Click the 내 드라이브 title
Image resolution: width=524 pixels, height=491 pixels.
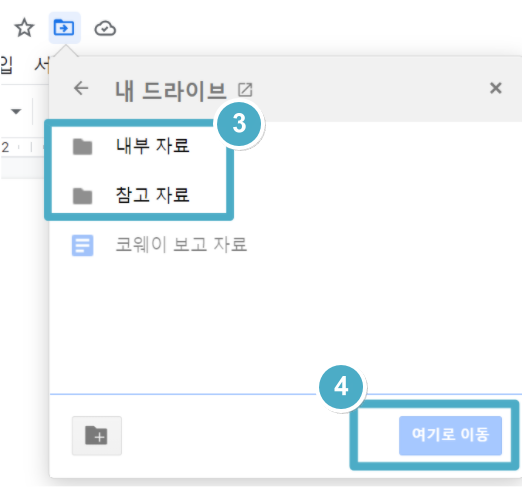(x=171, y=91)
